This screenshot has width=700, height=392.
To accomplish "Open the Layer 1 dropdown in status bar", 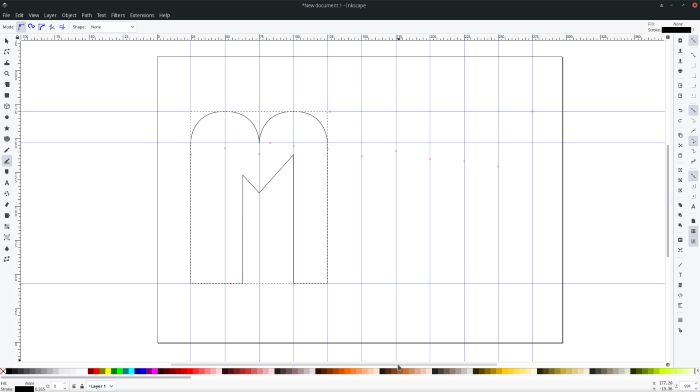I will pyautogui.click(x=100, y=386).
